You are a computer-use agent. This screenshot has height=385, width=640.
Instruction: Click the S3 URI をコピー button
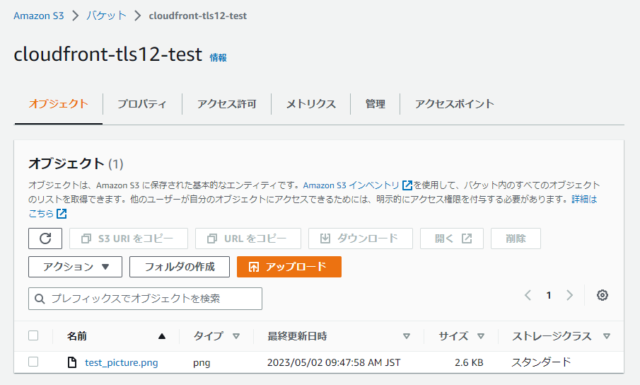click(129, 238)
